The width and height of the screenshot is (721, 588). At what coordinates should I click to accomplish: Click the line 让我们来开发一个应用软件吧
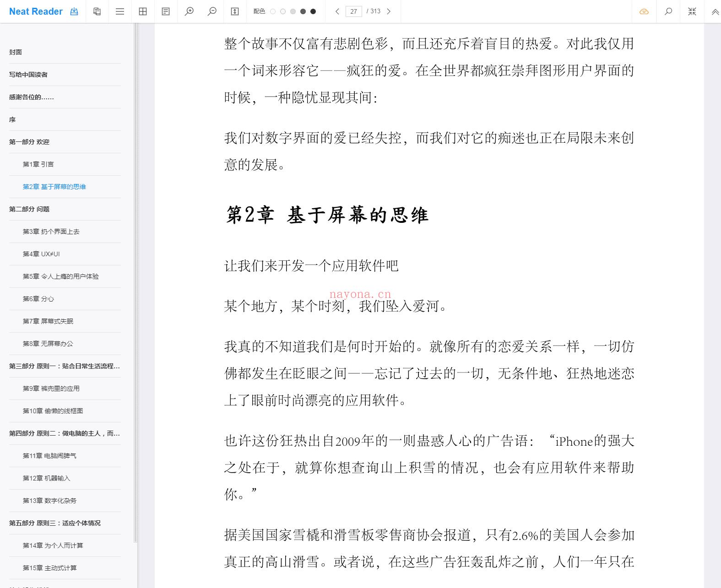[311, 266]
